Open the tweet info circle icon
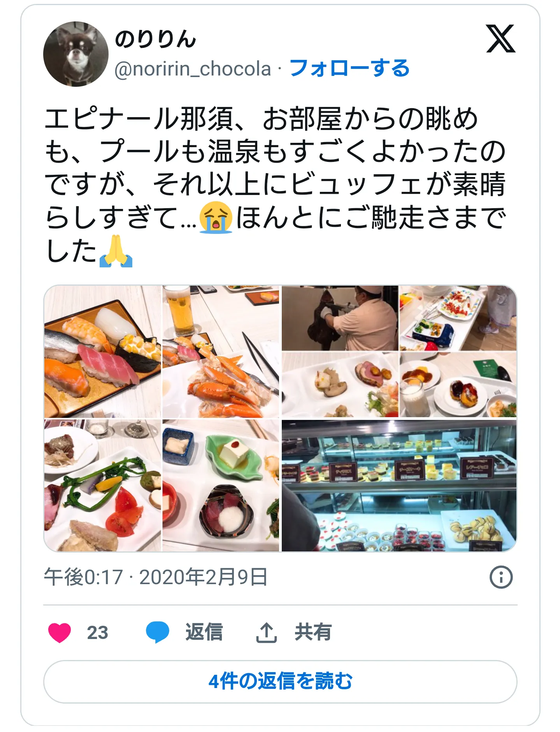560x732 pixels. click(x=501, y=577)
